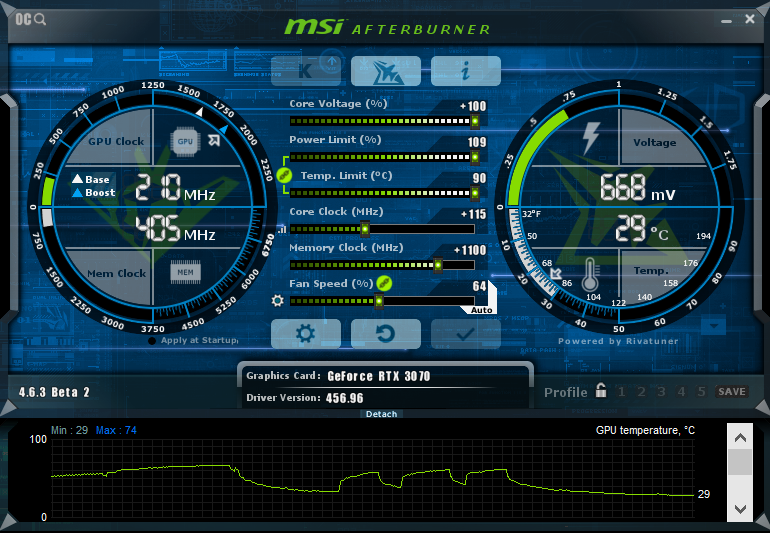This screenshot has width=770, height=533.
Task: Select profile slot 5
Action: [701, 392]
